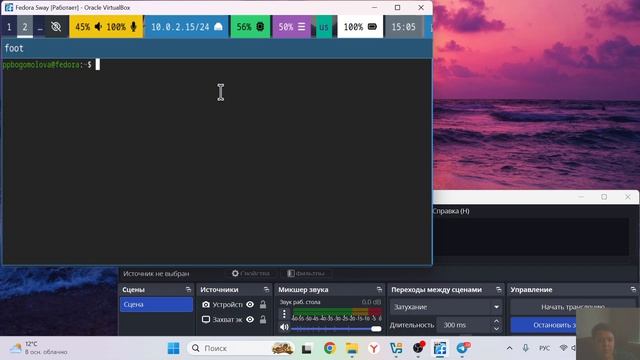
Task: Undock the Микшер звука panel
Action: [x=379, y=289]
